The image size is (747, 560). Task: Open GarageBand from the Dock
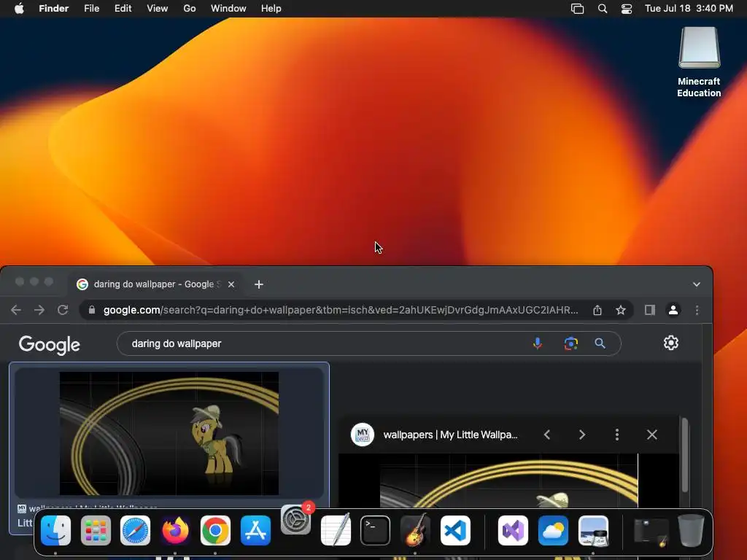[x=415, y=529]
